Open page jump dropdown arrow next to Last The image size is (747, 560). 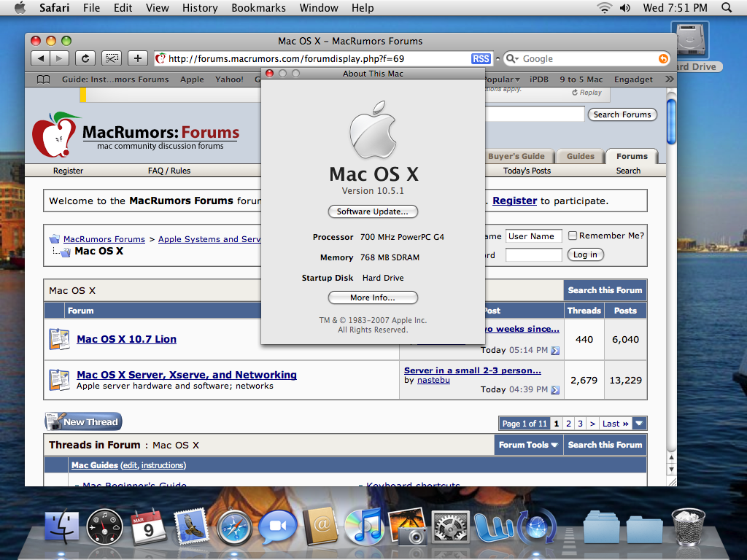(x=639, y=424)
